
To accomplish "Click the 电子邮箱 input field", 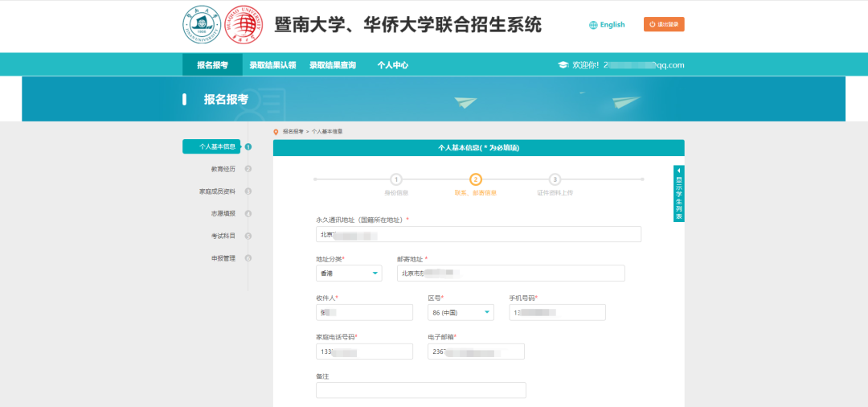I will [x=476, y=351].
